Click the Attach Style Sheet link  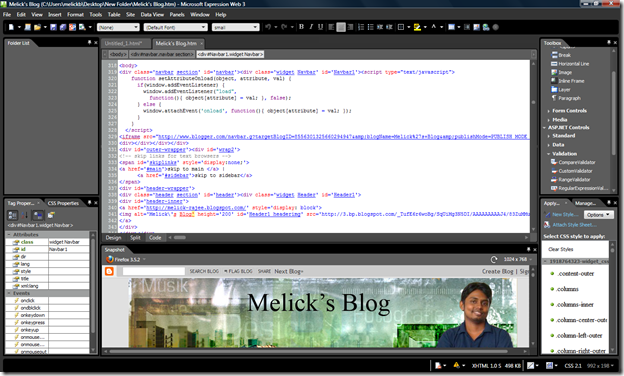574,225
